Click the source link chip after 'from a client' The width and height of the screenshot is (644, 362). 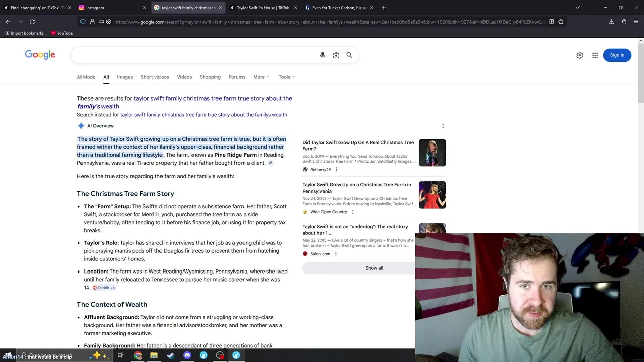coord(270,163)
